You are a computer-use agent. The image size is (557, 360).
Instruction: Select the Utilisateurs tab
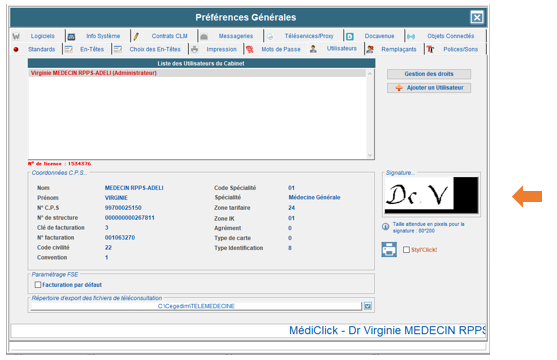(x=342, y=48)
